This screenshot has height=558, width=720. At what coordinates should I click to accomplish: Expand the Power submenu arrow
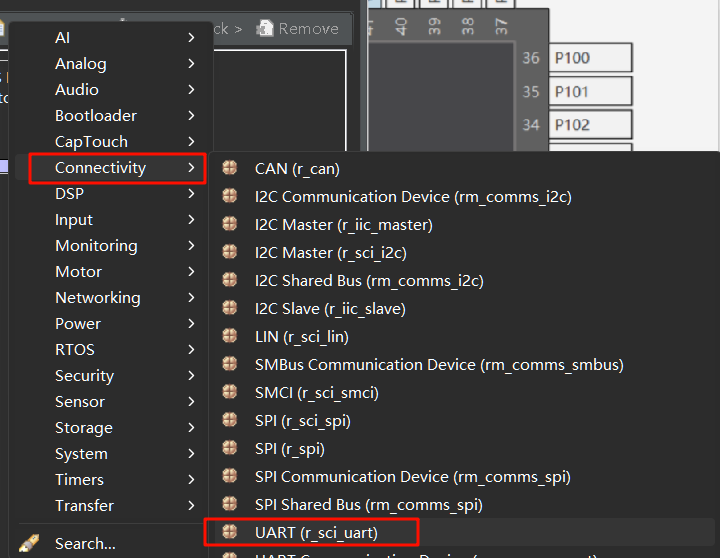(x=191, y=323)
